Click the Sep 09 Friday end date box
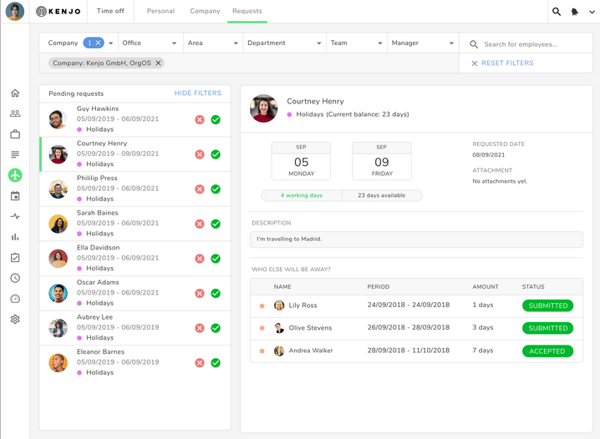Screen dimensions: 600x439 point(382,161)
